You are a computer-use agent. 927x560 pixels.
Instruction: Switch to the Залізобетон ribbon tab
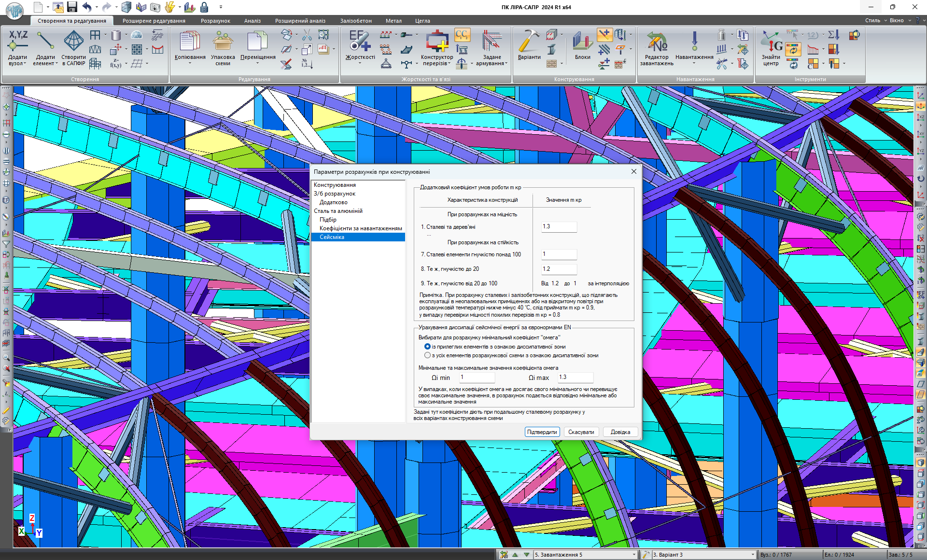pyautogui.click(x=356, y=21)
